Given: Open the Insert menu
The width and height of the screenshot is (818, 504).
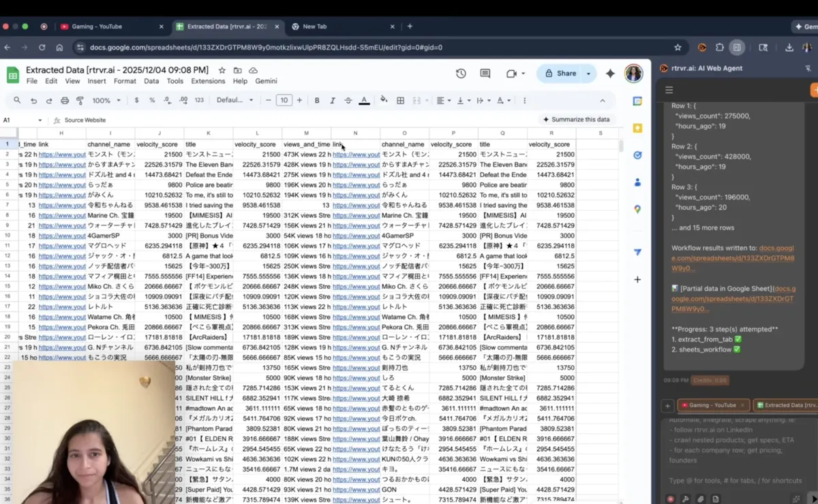Looking at the screenshot, I should pyautogui.click(x=97, y=81).
